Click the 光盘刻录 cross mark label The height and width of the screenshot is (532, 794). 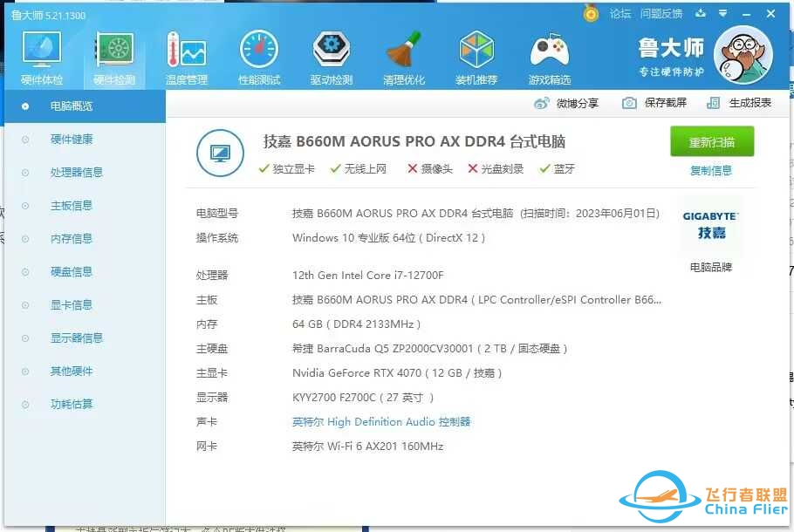(496, 169)
